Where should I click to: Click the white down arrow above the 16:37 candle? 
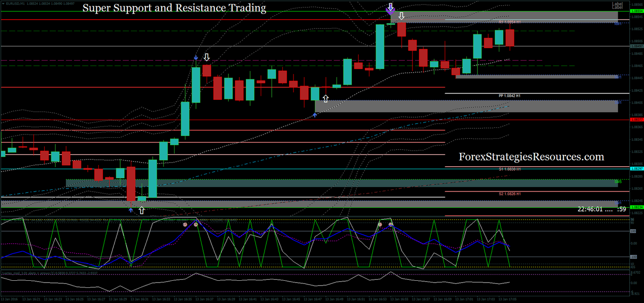point(207,57)
